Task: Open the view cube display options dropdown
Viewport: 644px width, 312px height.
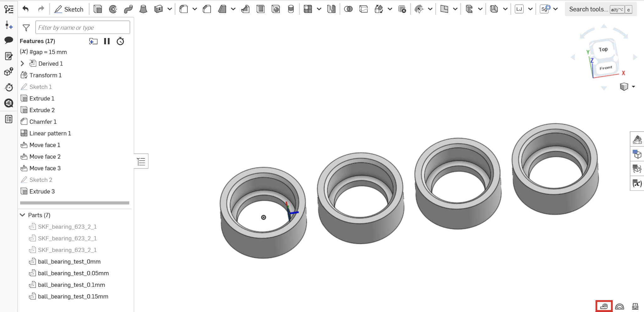Action: (x=633, y=87)
